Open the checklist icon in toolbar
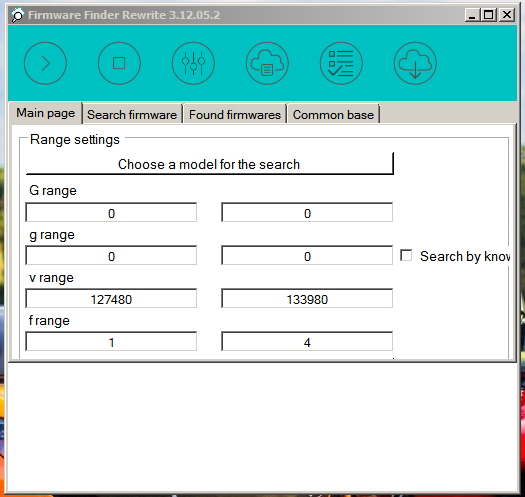The image size is (525, 497). (x=341, y=63)
